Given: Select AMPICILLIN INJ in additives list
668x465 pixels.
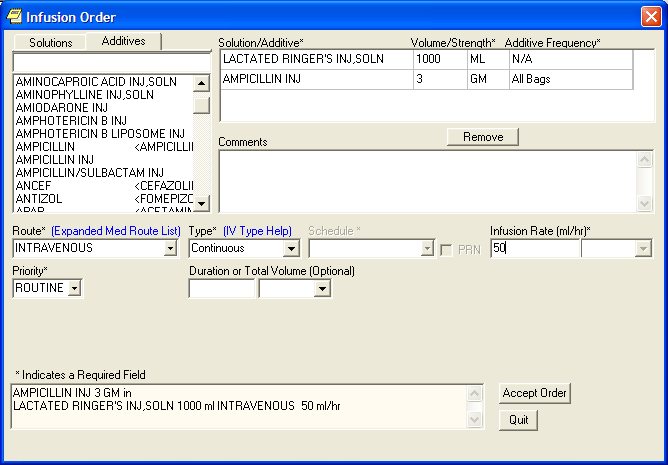Looking at the screenshot, I should coord(103,159).
